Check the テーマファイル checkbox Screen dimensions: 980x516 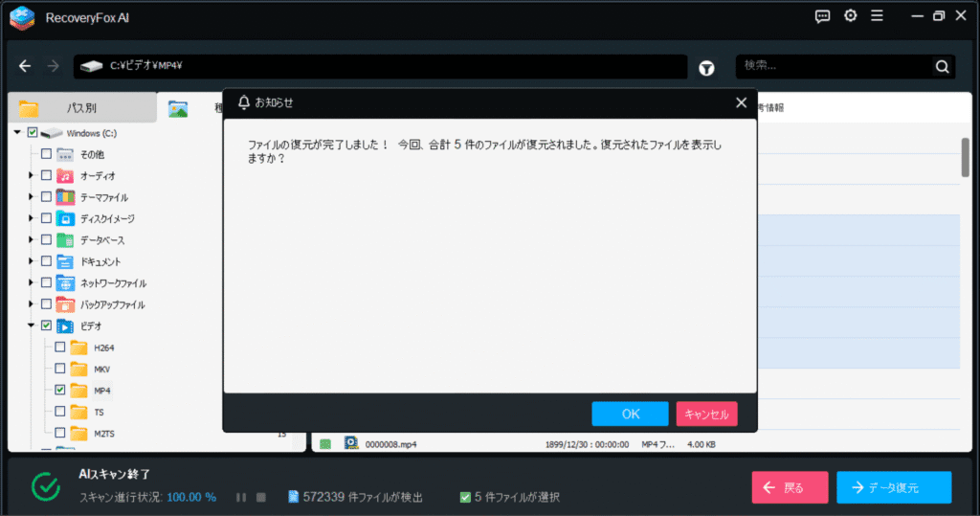click(x=46, y=196)
